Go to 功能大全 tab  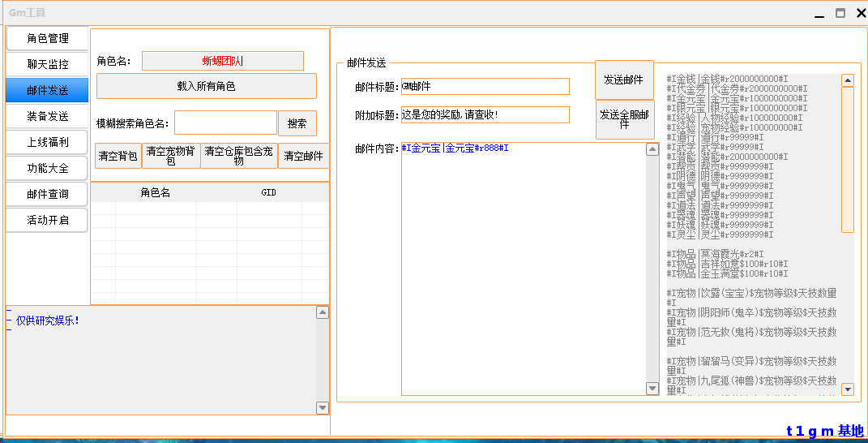(47, 168)
